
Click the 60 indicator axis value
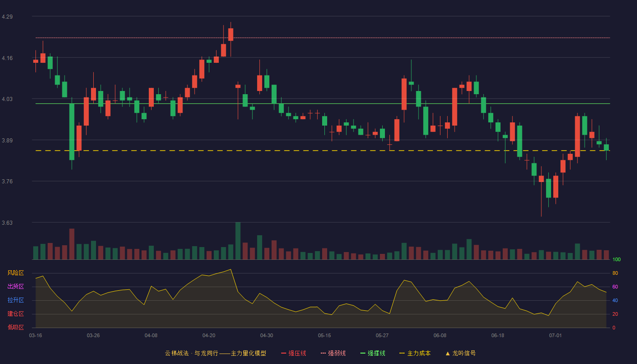[615, 287]
